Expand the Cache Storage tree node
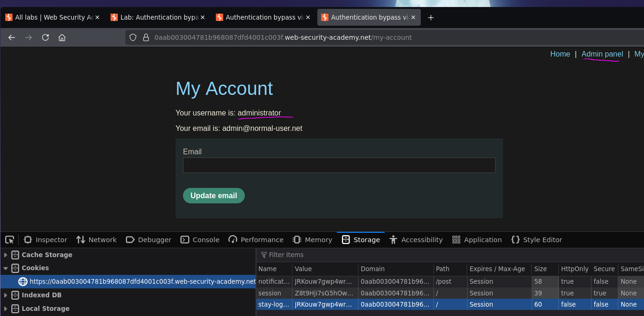This screenshot has height=316, width=644. click(6, 255)
